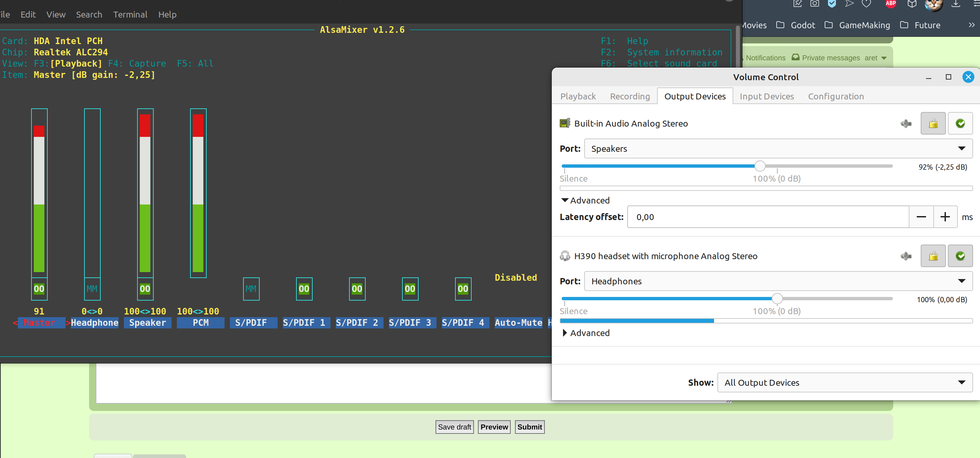Open the browser pinboard icon

tap(798, 4)
